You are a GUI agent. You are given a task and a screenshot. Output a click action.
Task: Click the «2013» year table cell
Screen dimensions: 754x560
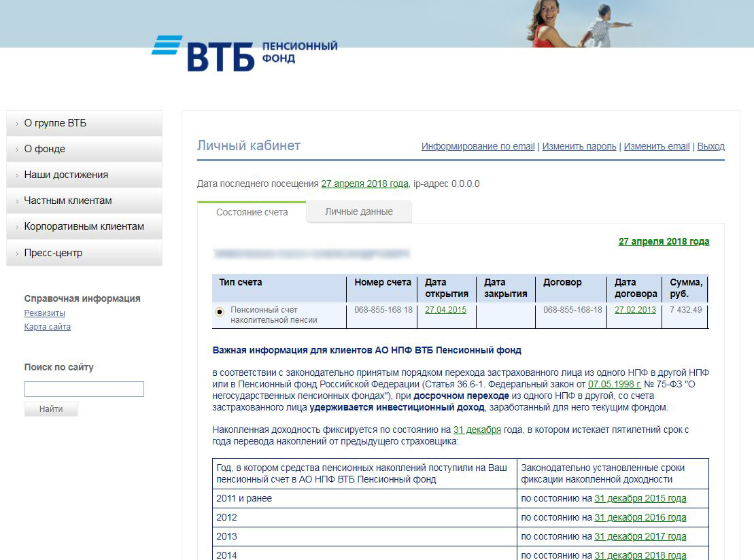click(x=364, y=536)
